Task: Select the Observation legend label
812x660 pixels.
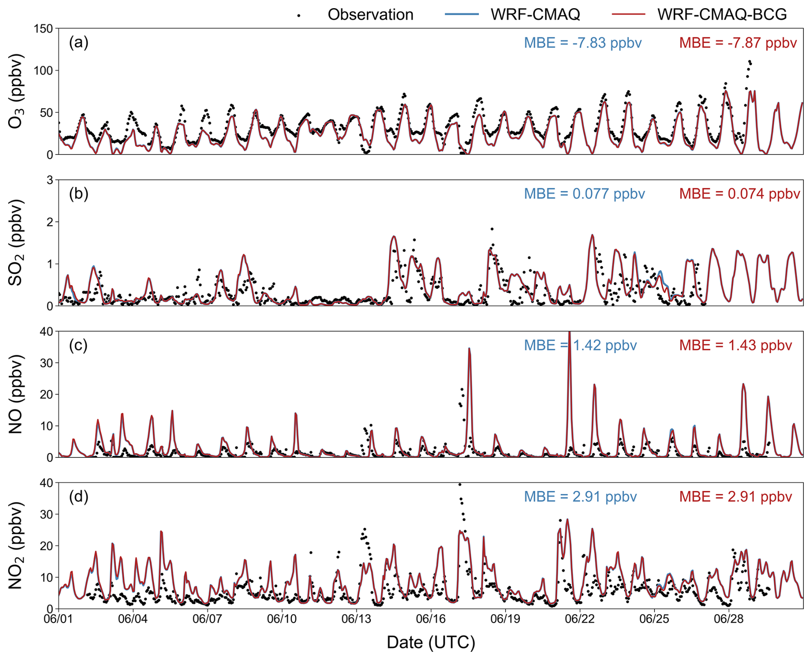Action: click(370, 15)
